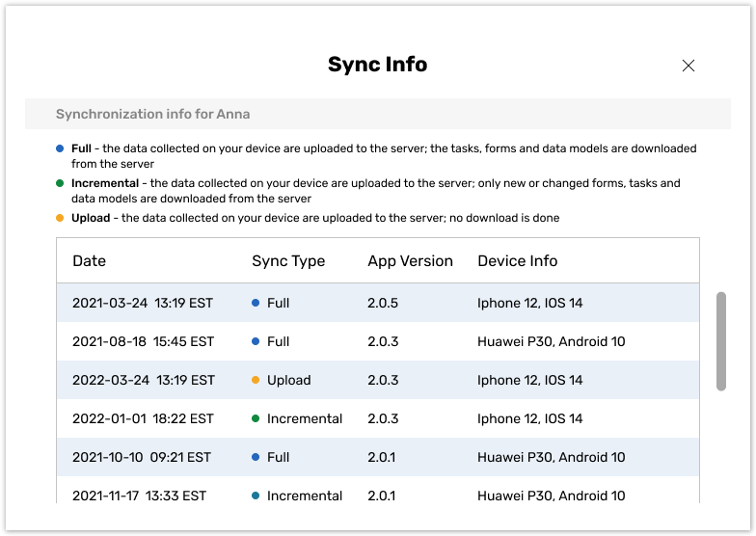Click the dot in 2021-11-17 row
756x536 pixels.
(x=256, y=496)
